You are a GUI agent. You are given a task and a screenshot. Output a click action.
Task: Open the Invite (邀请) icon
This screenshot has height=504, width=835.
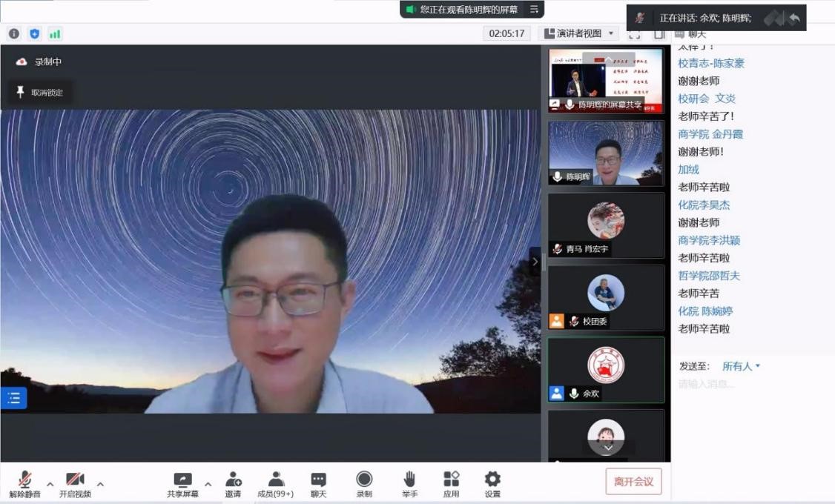pos(234,484)
